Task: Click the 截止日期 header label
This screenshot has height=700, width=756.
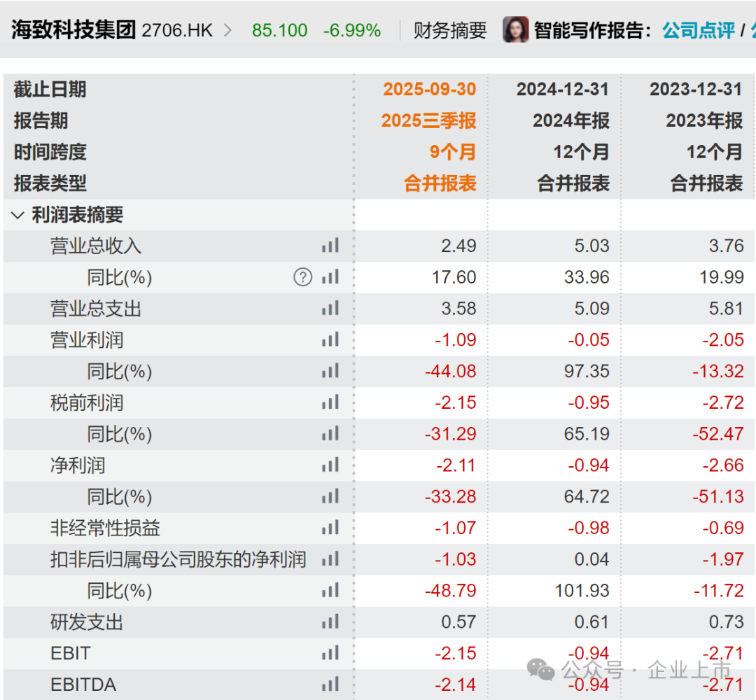Action: point(50,89)
